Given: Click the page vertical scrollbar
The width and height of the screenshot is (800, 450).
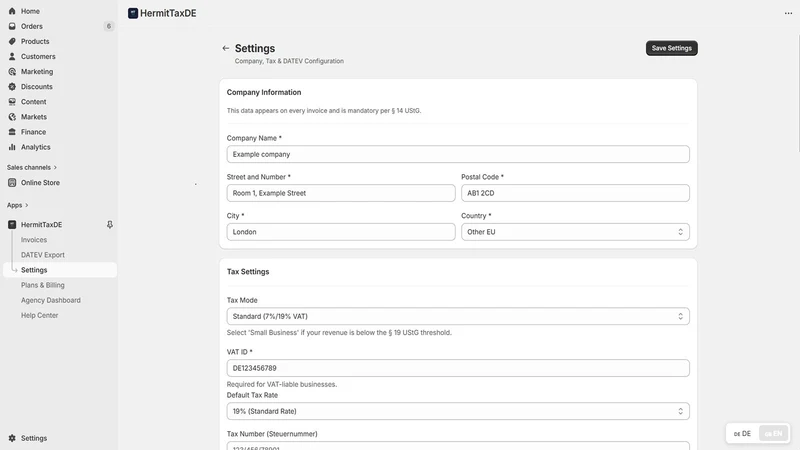Looking at the screenshot, I should click(798, 92).
